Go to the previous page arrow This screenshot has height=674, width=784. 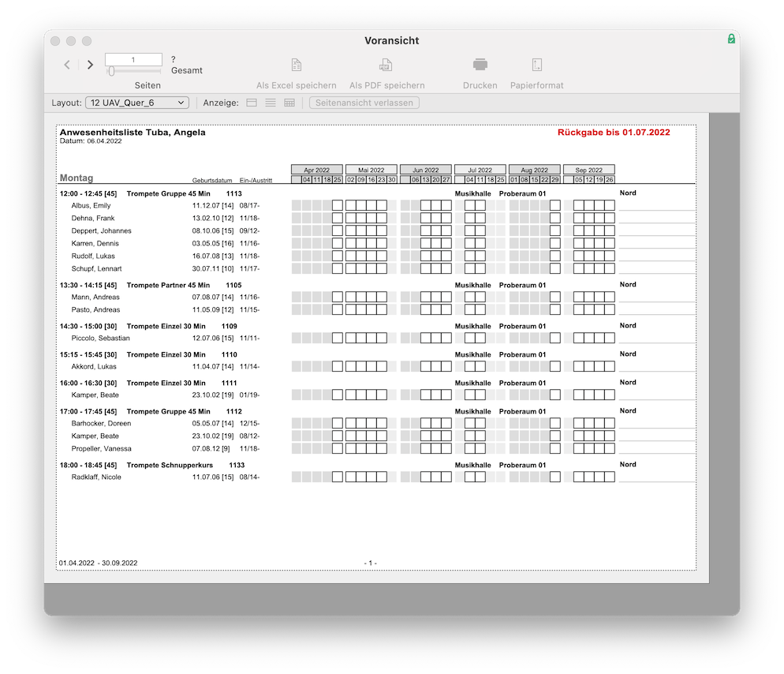[67, 65]
